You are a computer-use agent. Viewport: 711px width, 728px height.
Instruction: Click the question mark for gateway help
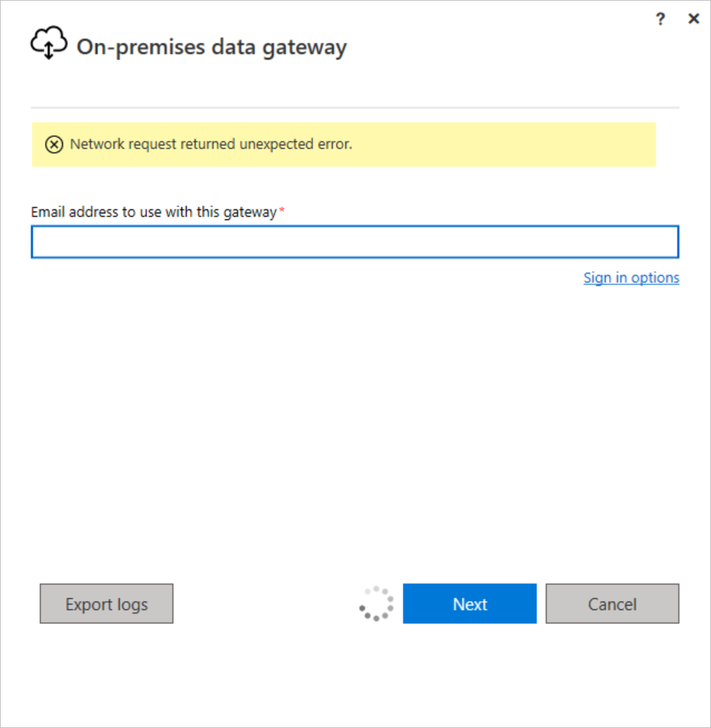click(x=660, y=19)
